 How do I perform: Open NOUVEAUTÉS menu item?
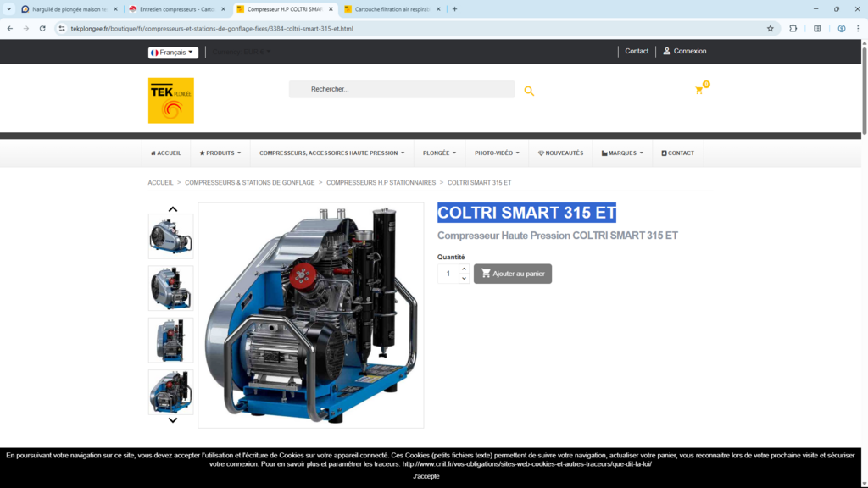point(561,153)
